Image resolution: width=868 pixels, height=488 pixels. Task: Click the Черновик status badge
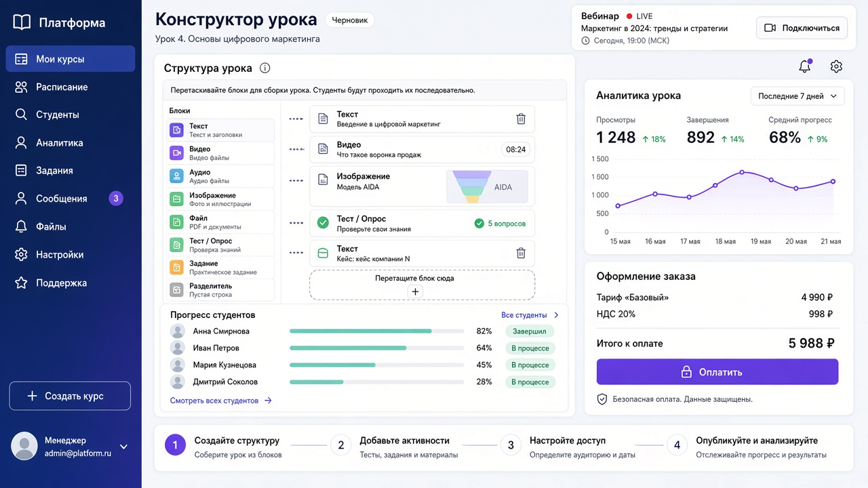[350, 20]
